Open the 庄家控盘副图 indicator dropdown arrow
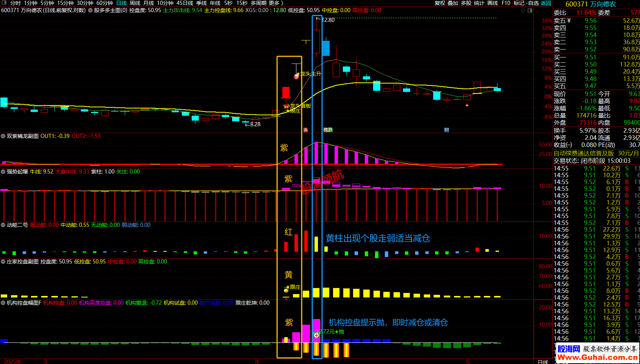This screenshot has height=364, width=640. (3, 262)
